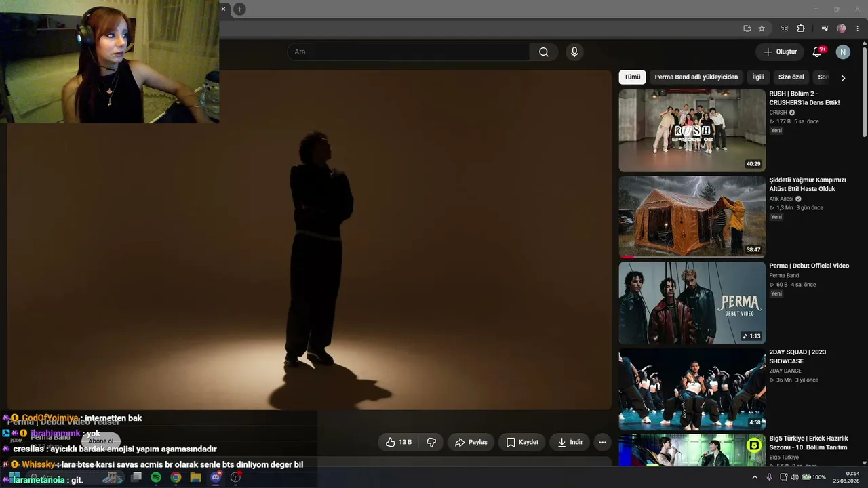868x488 pixels.
Task: Click the install/cast screen icon in address bar
Action: [747, 28]
